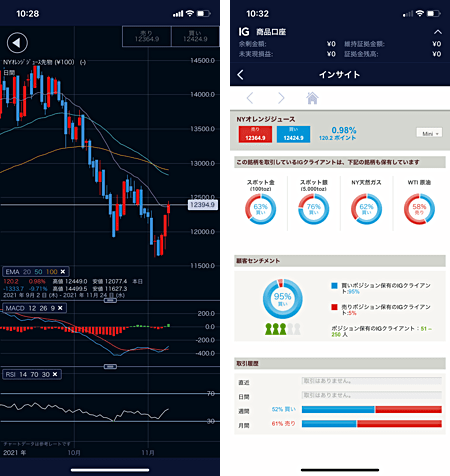450x476 pixels.
Task: Go back from the インサイト header
Action: (x=240, y=75)
